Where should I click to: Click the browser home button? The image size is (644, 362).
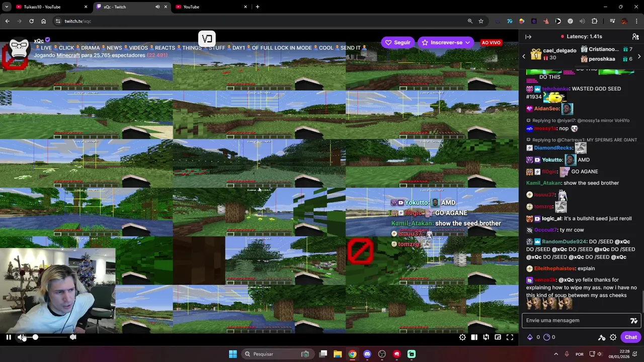click(43, 21)
